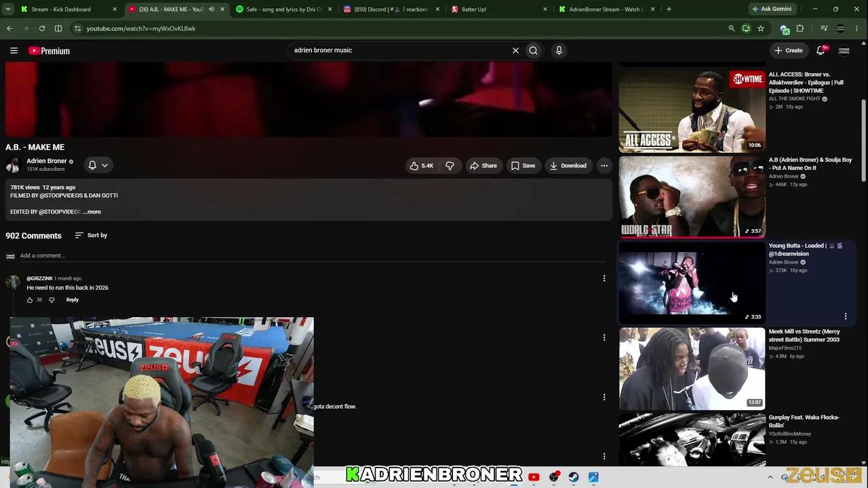The height and width of the screenshot is (488, 868).
Task: Open the Adrien Broner channel name link
Action: 47,161
